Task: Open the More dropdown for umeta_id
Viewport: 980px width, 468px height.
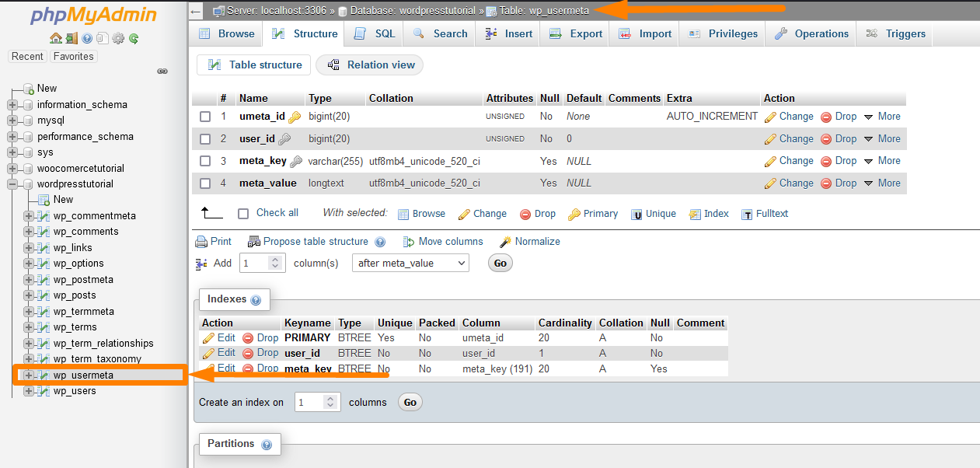Action: (882, 117)
